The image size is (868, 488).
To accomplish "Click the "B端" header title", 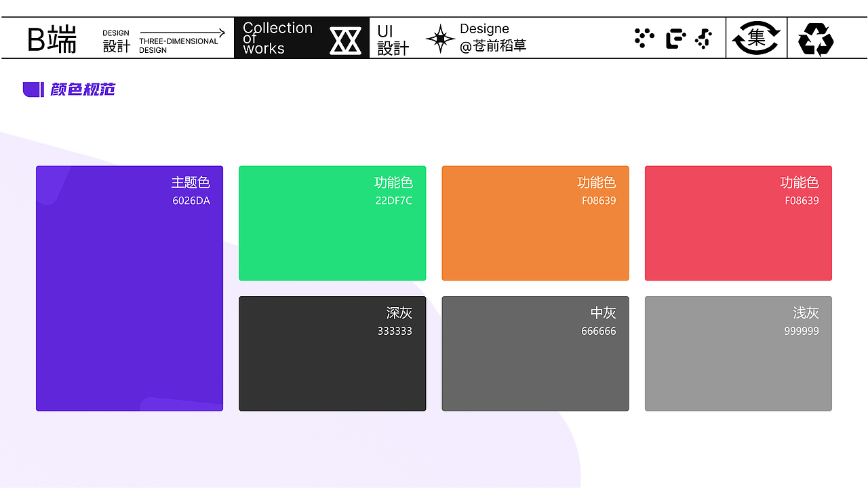I will 52,39.
